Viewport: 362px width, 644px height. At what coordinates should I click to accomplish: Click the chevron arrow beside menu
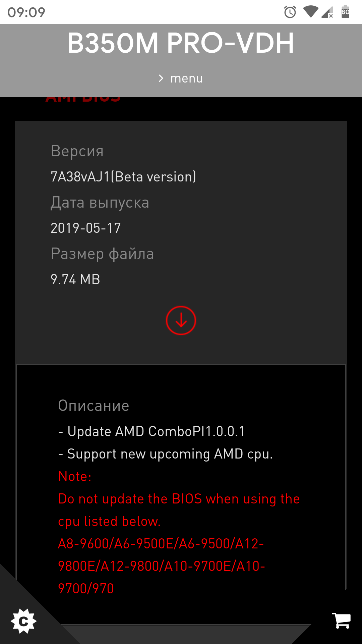[161, 78]
